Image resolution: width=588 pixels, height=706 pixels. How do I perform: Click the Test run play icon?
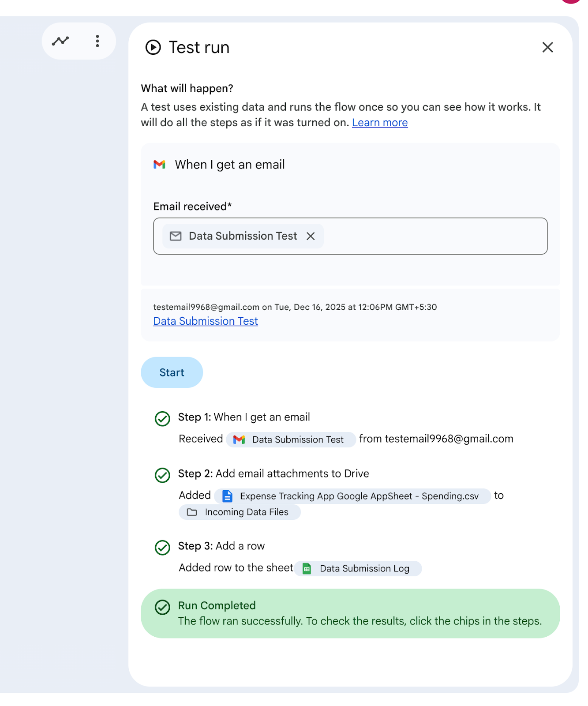pyautogui.click(x=153, y=47)
